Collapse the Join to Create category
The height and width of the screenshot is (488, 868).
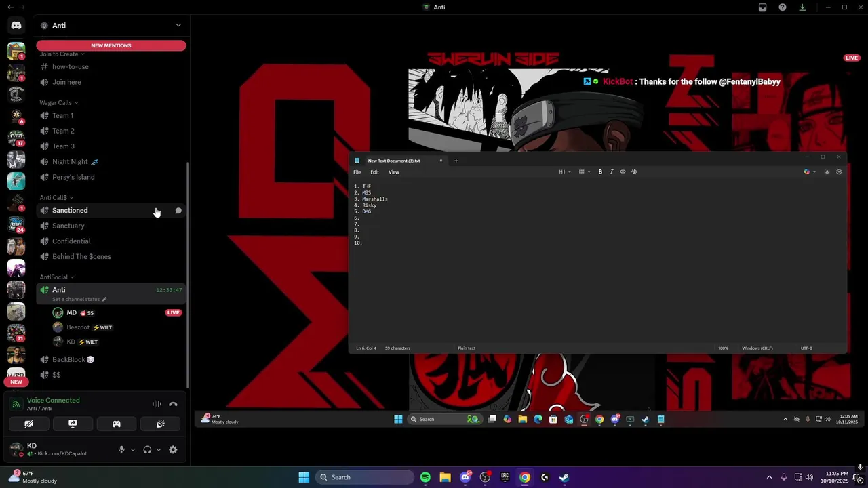pyautogui.click(x=62, y=54)
